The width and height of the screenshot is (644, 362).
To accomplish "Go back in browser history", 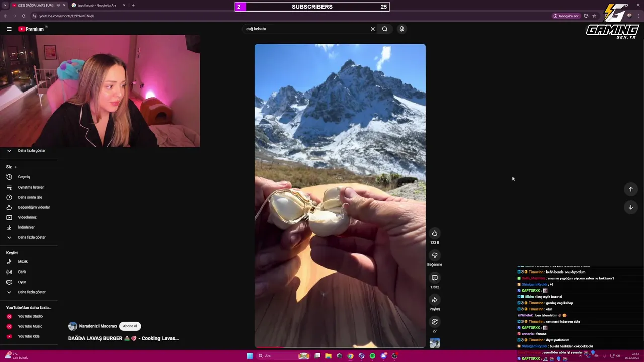I will 6,16.
